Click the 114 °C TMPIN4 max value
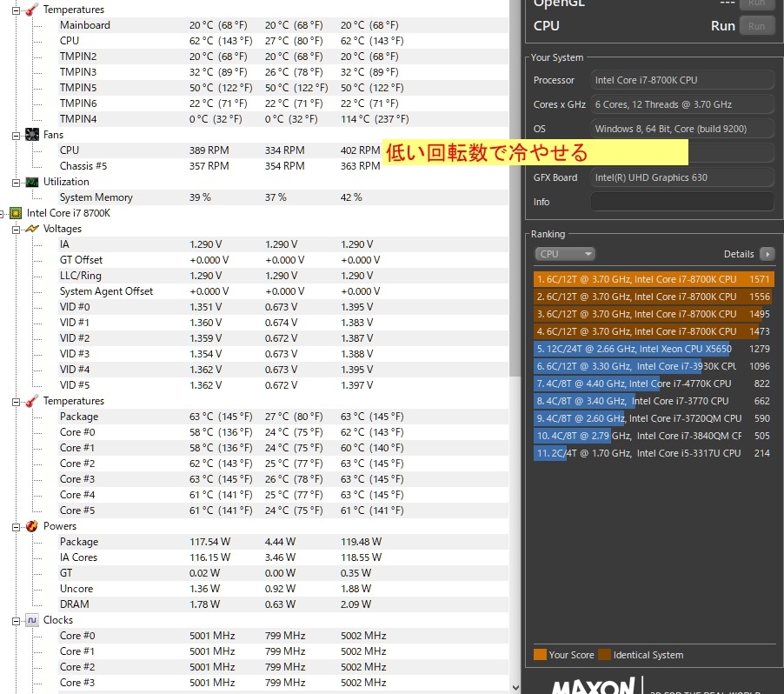 click(375, 119)
